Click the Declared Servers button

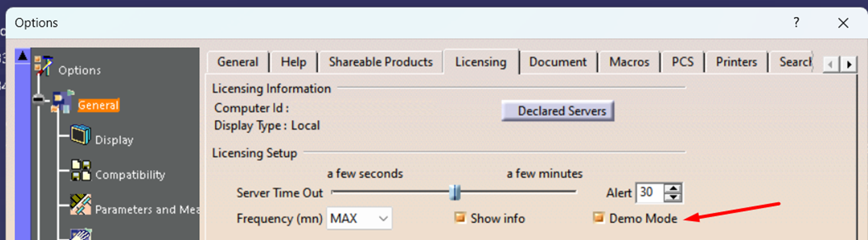[558, 111]
